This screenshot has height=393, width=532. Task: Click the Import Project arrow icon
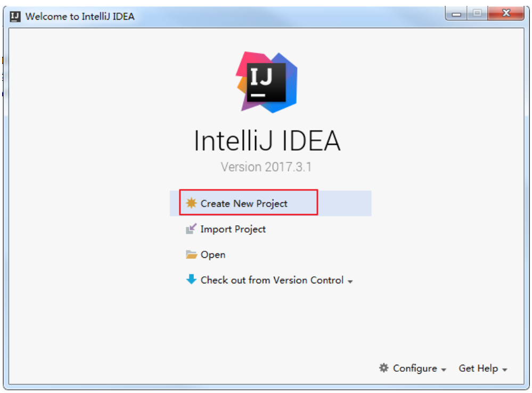[x=191, y=229]
